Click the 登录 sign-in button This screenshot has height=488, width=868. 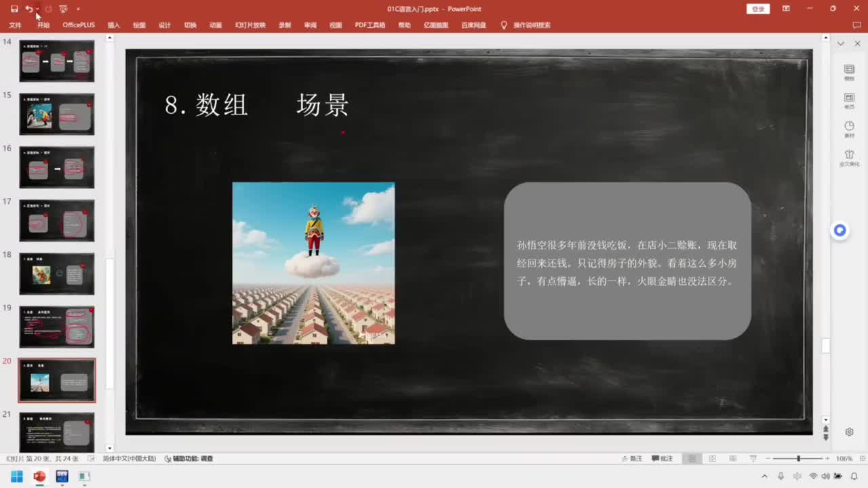758,9
